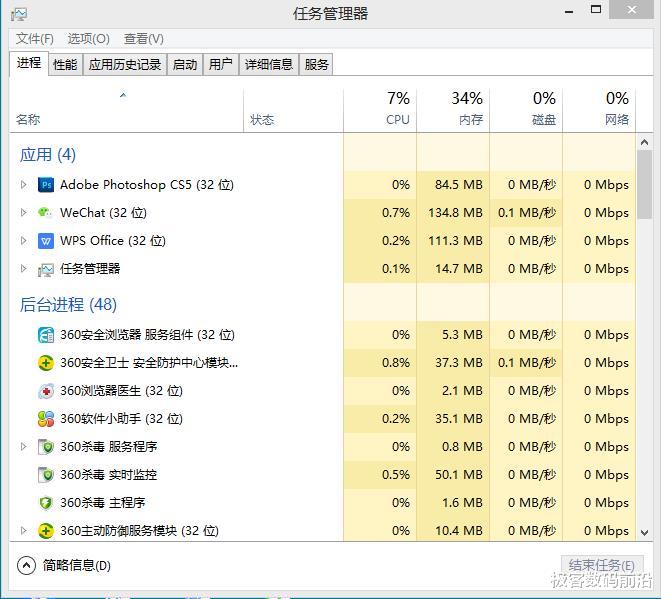
Task: Select the 进程 tab
Action: coord(29,64)
